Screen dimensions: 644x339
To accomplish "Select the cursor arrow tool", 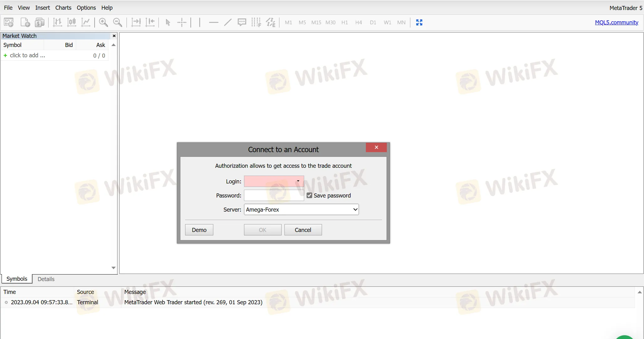I will [x=168, y=22].
